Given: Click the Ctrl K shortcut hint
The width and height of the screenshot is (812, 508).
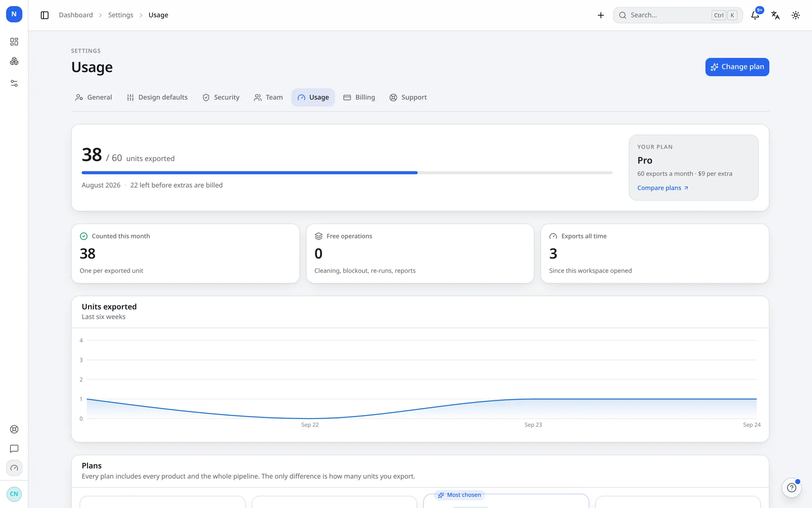Looking at the screenshot, I should [x=724, y=15].
